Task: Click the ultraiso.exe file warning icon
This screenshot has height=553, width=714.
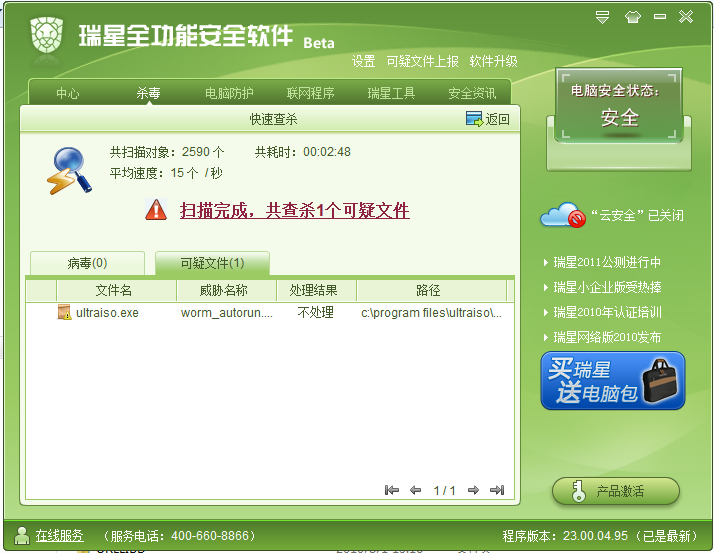Action: click(64, 312)
